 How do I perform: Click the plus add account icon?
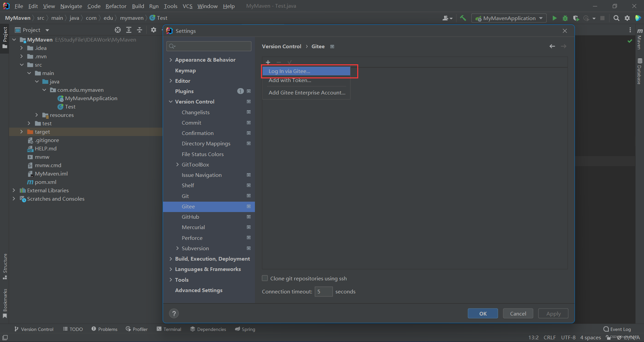coord(268,62)
